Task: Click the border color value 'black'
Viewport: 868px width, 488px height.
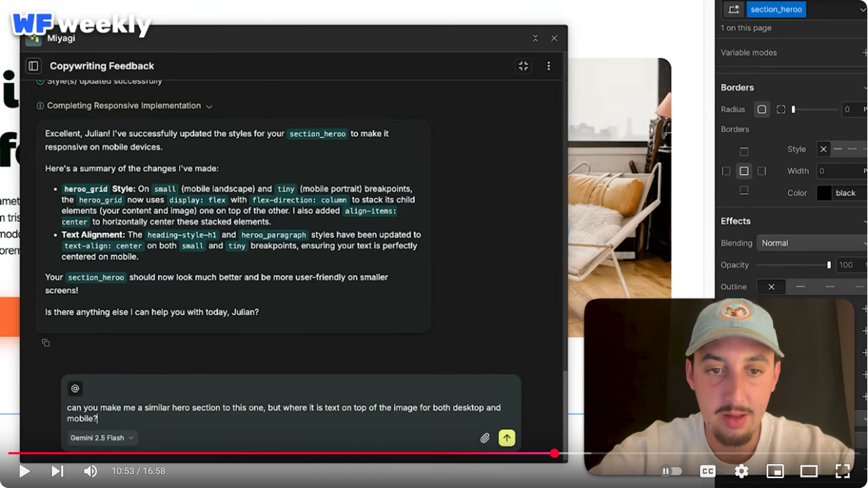Action: [x=846, y=193]
